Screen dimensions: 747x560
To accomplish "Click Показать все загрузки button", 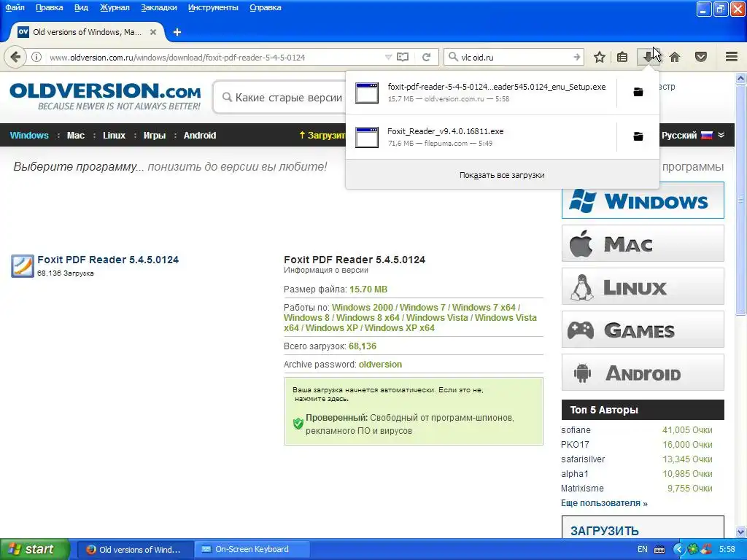I will pyautogui.click(x=502, y=175).
